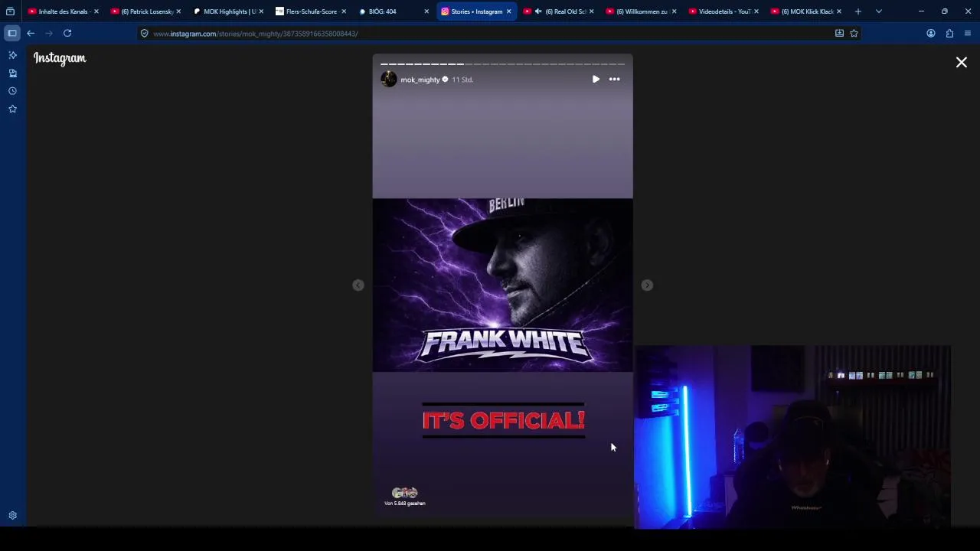Screen dimensions: 980x551
Task: Open the story viewers avatars list
Action: point(405,493)
